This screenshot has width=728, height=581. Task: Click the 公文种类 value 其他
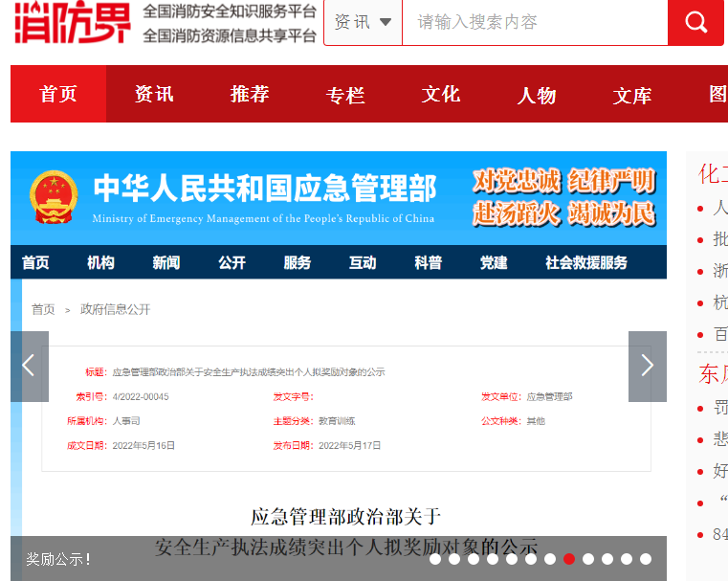click(x=536, y=421)
